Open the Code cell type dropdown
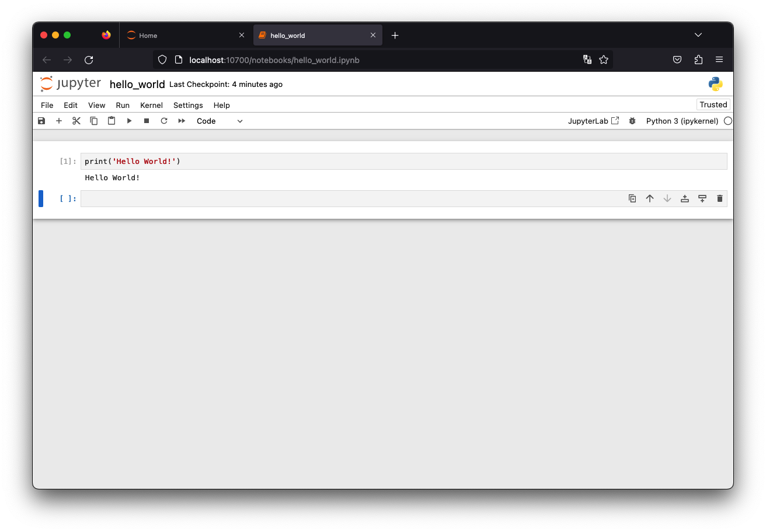The image size is (766, 532). click(x=220, y=121)
